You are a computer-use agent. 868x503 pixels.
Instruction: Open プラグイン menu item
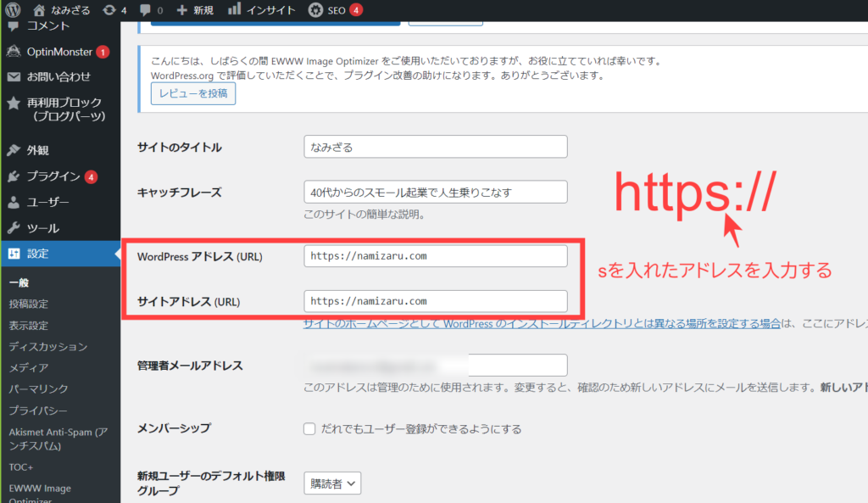coord(53,176)
